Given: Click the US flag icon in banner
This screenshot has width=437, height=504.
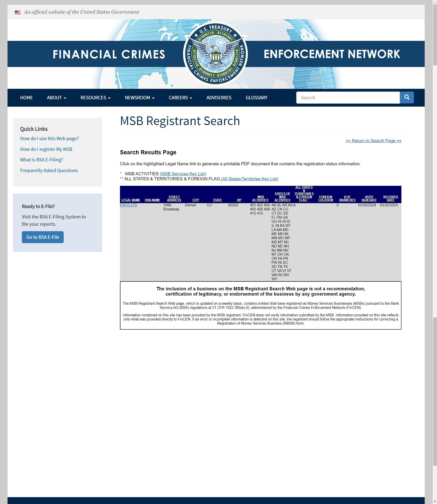Looking at the screenshot, I should pos(18,12).
